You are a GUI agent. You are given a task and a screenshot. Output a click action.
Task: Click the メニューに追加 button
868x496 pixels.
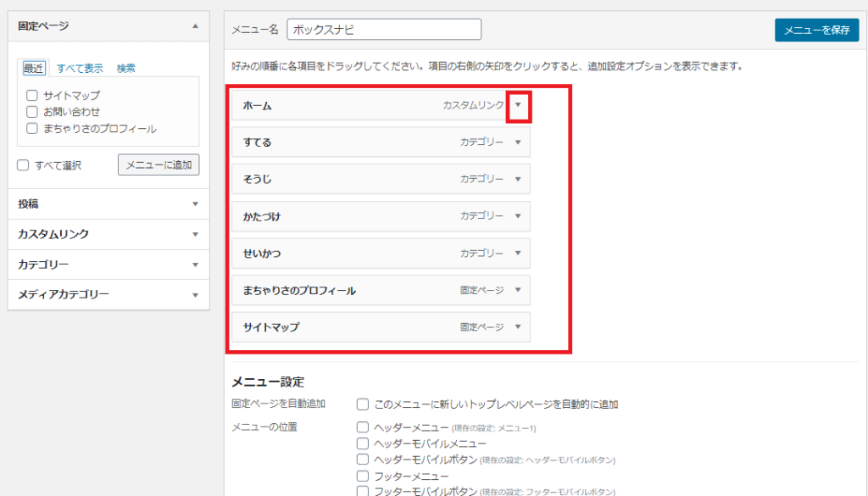click(x=158, y=164)
